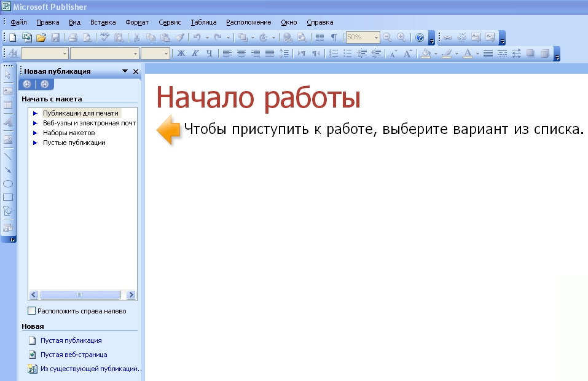Open the font name combo box
Image resolution: width=588 pixels, height=381 pixels.
pos(135,53)
